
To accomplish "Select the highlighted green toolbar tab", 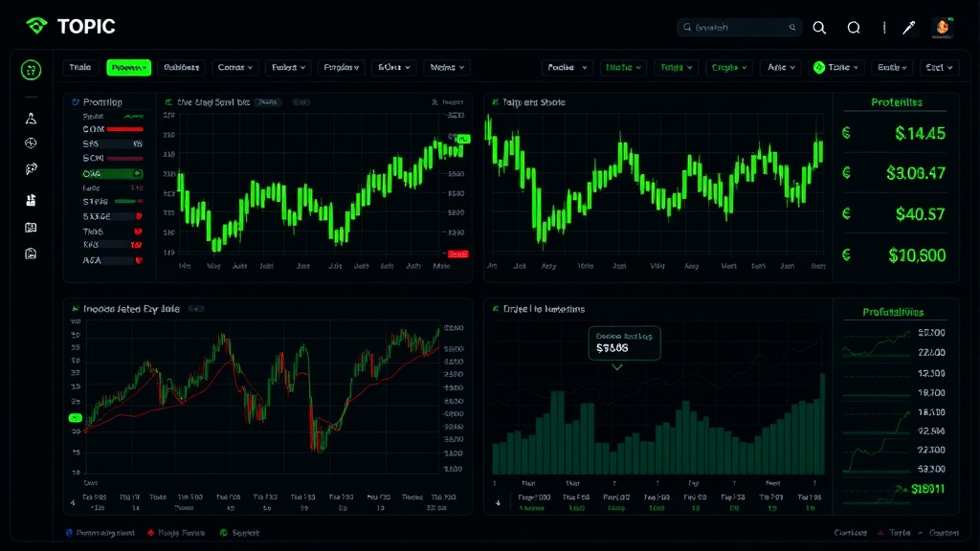I will (x=129, y=68).
